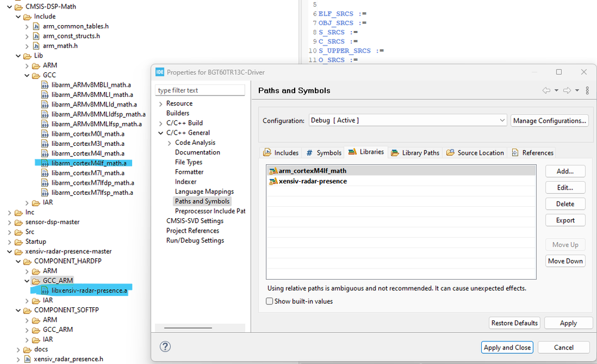Open the Configuration dropdown
597x364 pixels.
click(x=408, y=120)
